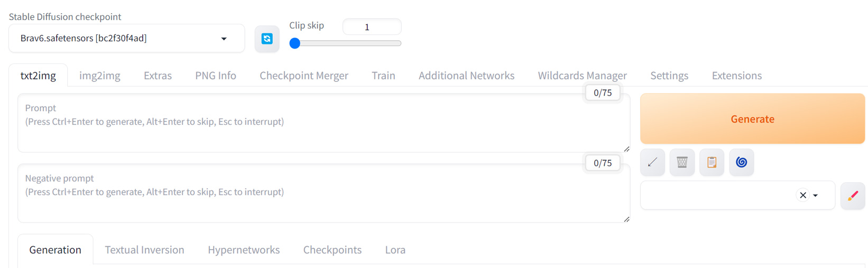Click the Clip skip number field
The image size is (868, 268).
372,27
